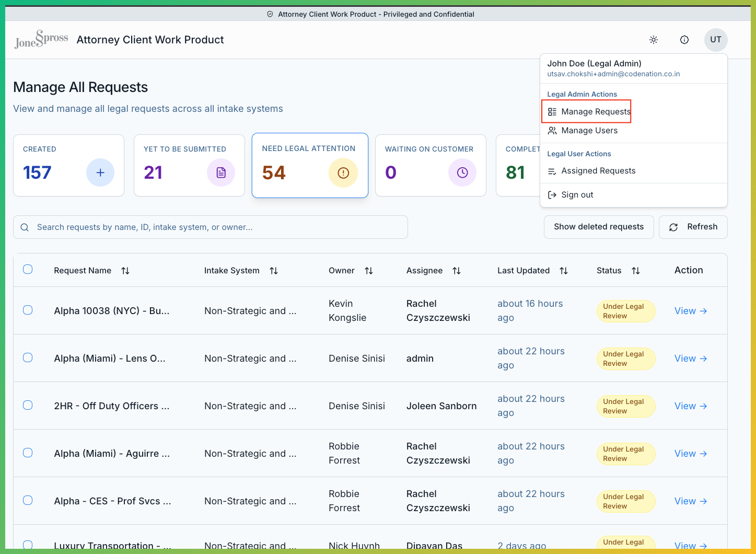Sort the Status column

tap(636, 270)
